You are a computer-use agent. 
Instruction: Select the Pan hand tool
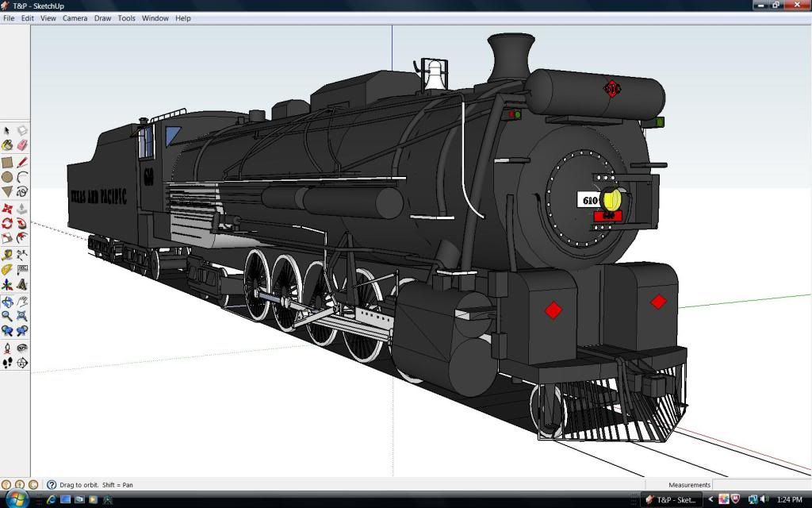coord(21,302)
